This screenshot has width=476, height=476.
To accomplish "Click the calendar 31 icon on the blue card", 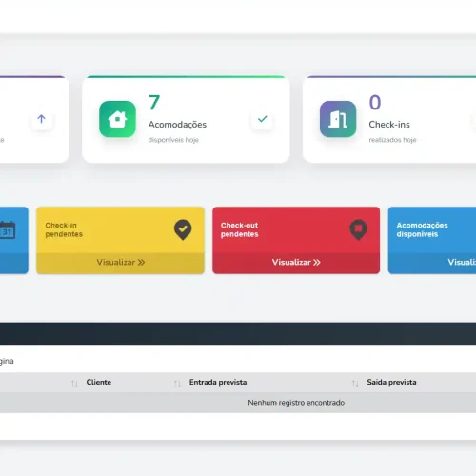I will click(x=8, y=230).
